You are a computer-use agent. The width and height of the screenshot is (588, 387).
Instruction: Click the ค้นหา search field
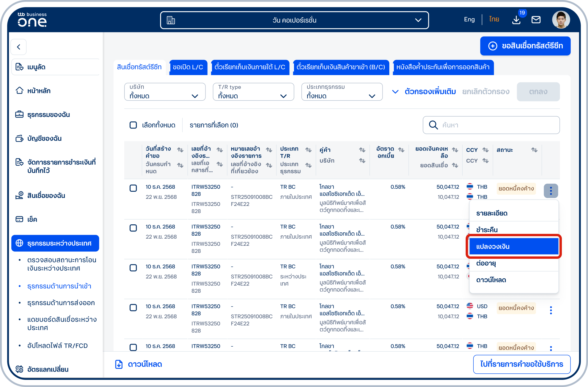(491, 125)
